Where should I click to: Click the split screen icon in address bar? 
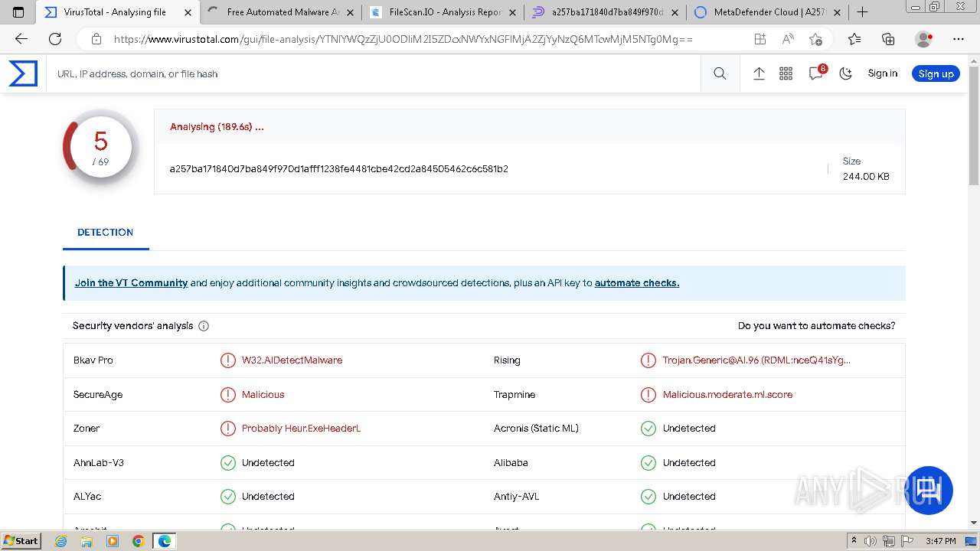[759, 39]
